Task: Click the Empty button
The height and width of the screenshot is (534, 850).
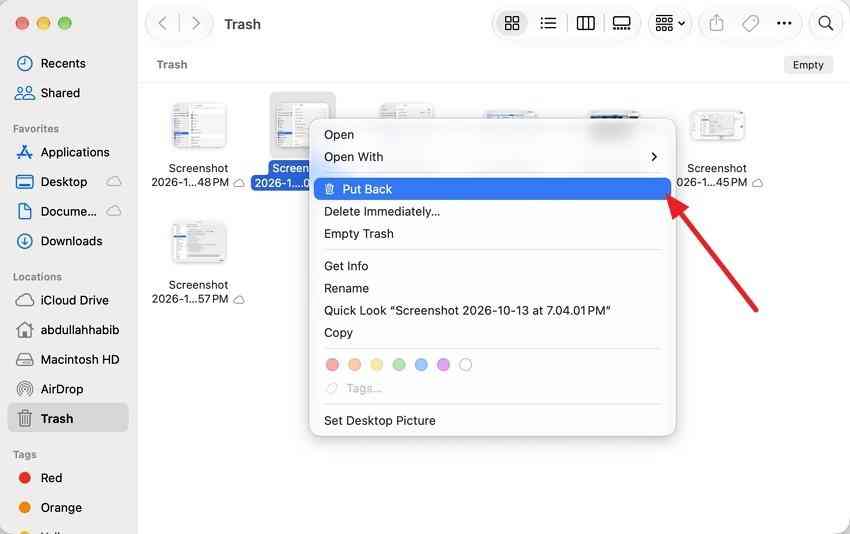Action: click(808, 65)
